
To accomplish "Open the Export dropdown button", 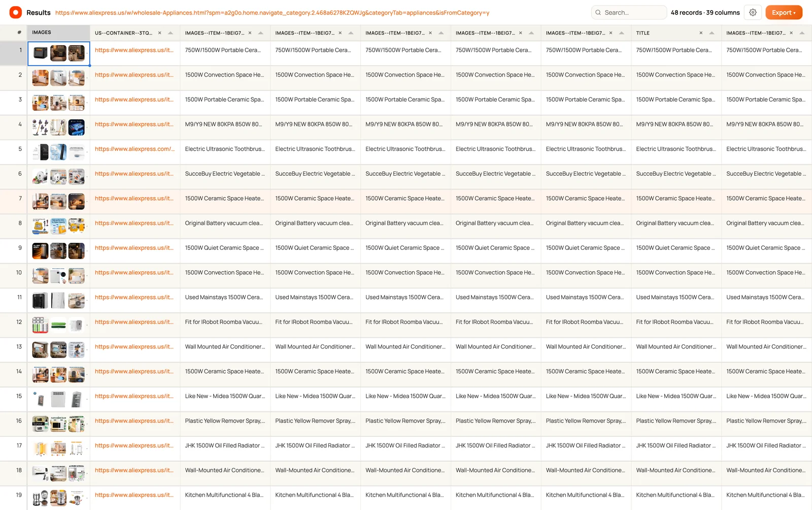I will [x=784, y=12].
